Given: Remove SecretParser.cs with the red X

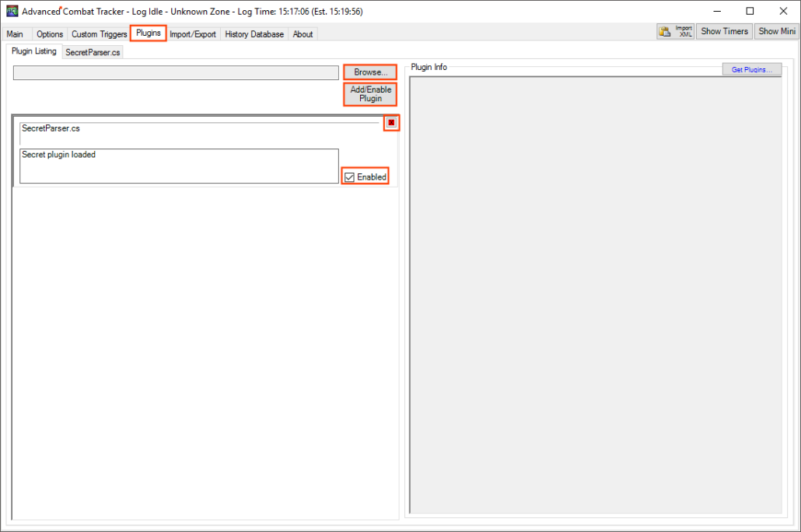Looking at the screenshot, I should [391, 123].
